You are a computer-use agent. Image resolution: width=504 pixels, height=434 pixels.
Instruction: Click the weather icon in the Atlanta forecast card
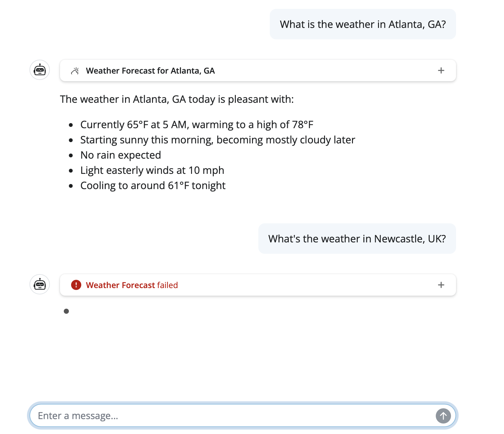click(x=75, y=71)
